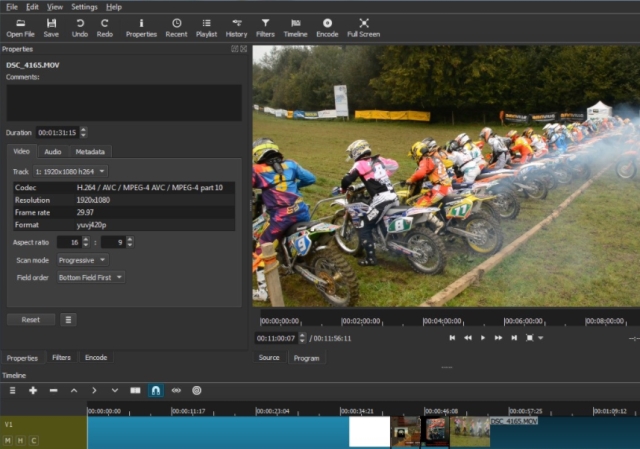640x449 pixels.
Task: Show the History panel
Action: coord(236,28)
